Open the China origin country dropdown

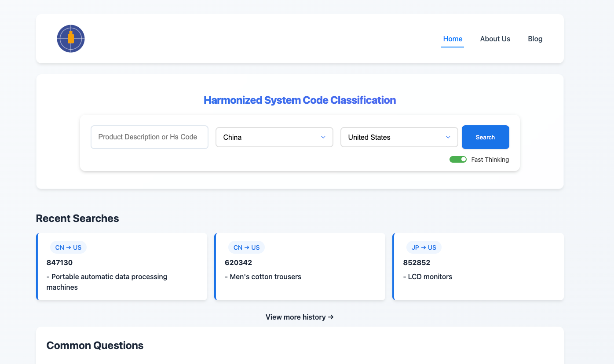tap(274, 137)
